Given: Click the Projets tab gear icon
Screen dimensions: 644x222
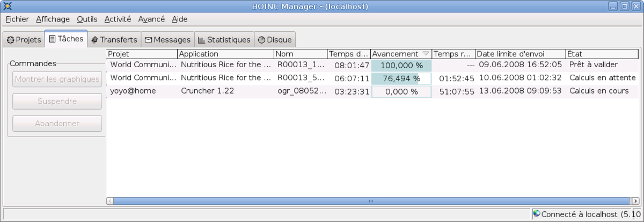Looking at the screenshot, I should (x=10, y=40).
